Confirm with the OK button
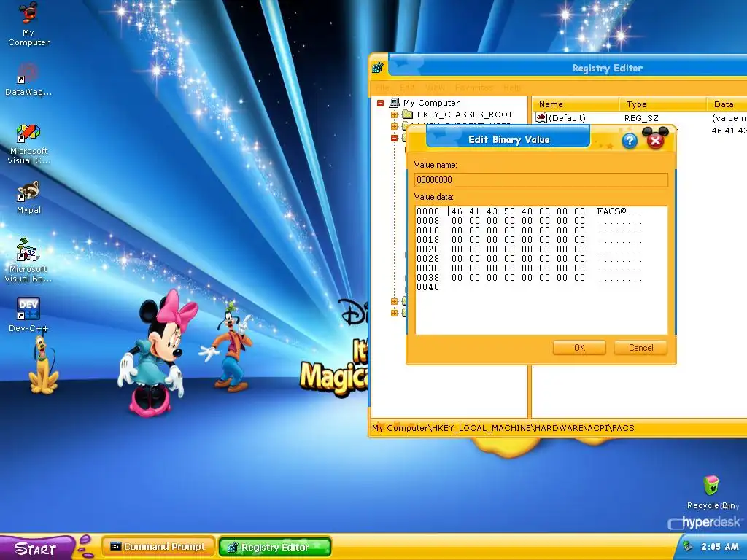 coord(579,348)
